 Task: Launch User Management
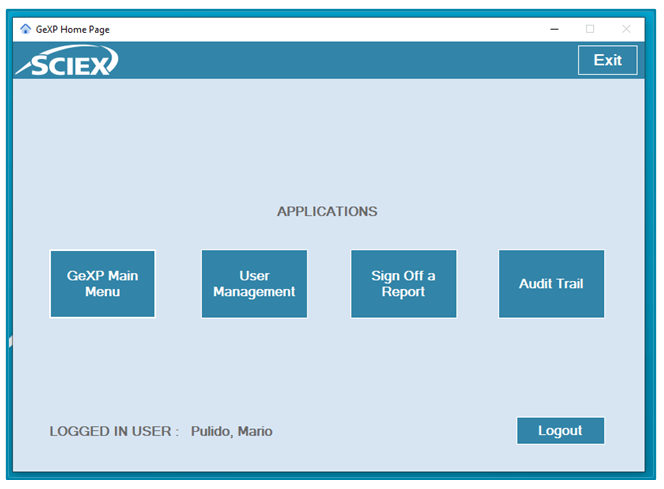click(x=254, y=284)
